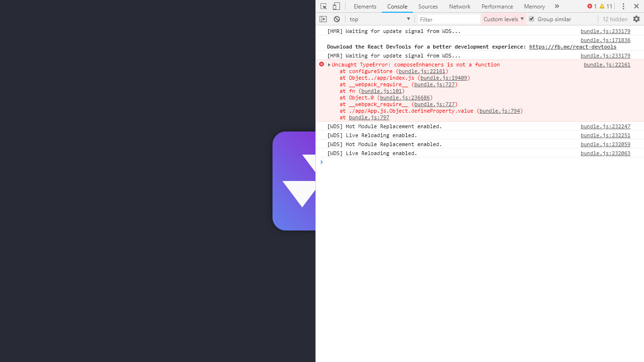The image size is (644, 362).
Task: Clear the console with the ban icon
Action: click(x=337, y=19)
